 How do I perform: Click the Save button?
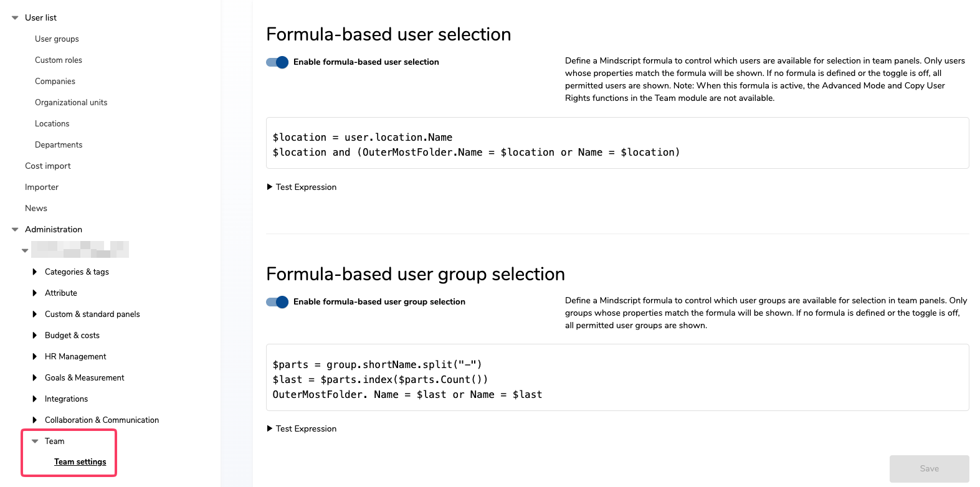929,469
